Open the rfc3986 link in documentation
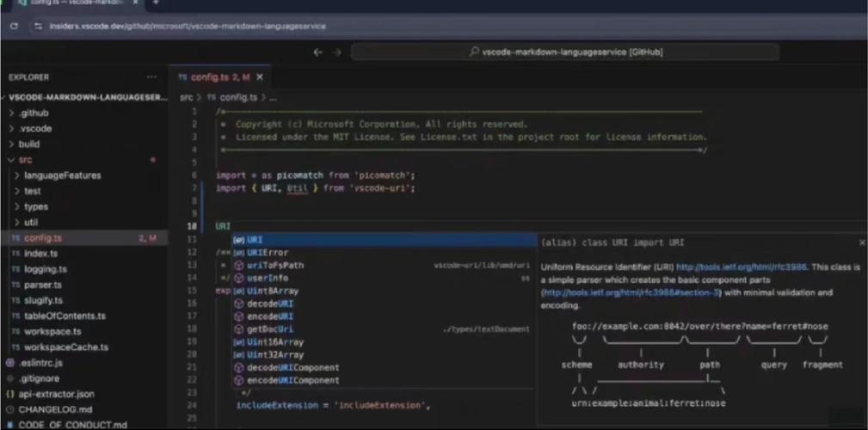Viewport: 868px width, 430px height. 742,267
